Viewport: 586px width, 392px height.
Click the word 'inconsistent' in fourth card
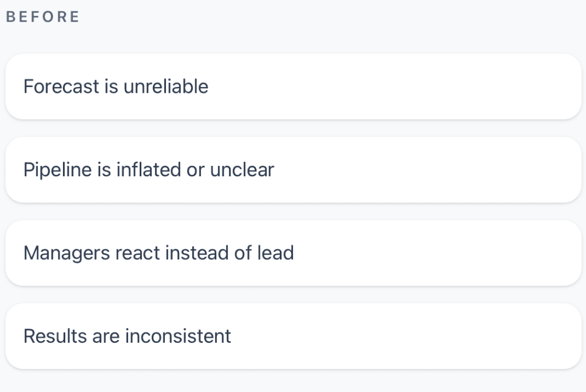[x=178, y=336]
